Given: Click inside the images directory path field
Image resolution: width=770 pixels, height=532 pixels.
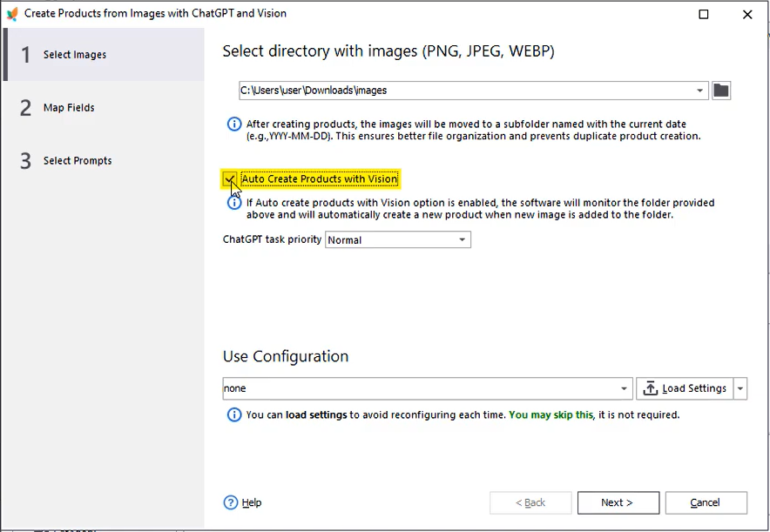Looking at the screenshot, I should click(x=462, y=91).
